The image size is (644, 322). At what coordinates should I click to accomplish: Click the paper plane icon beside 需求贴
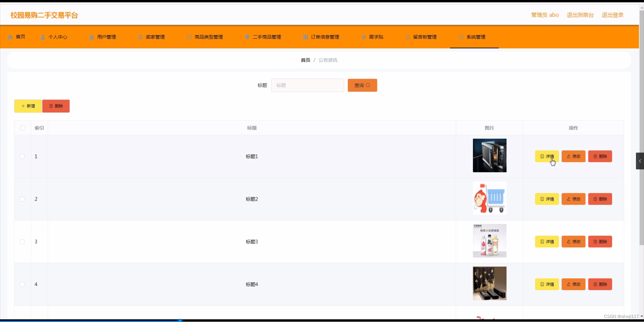[363, 37]
